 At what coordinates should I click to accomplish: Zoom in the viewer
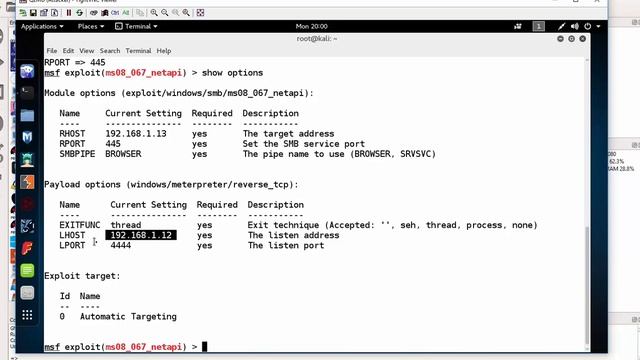pos(154,13)
